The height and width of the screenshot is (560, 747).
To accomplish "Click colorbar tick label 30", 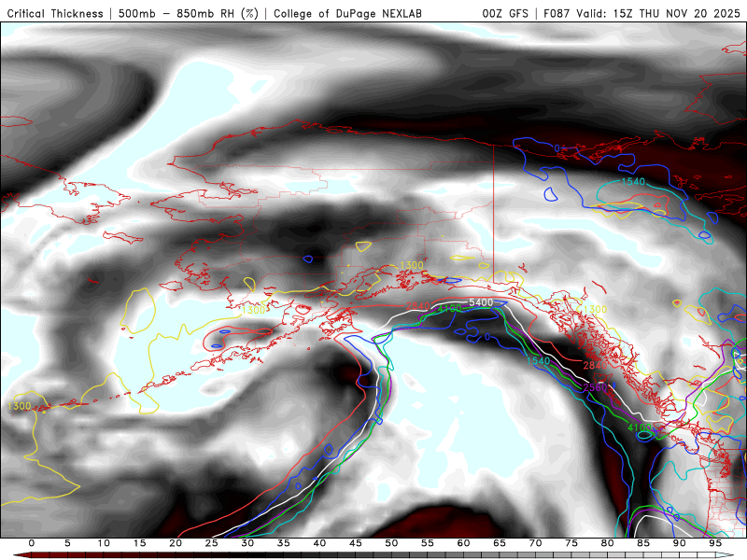I will [x=247, y=543].
